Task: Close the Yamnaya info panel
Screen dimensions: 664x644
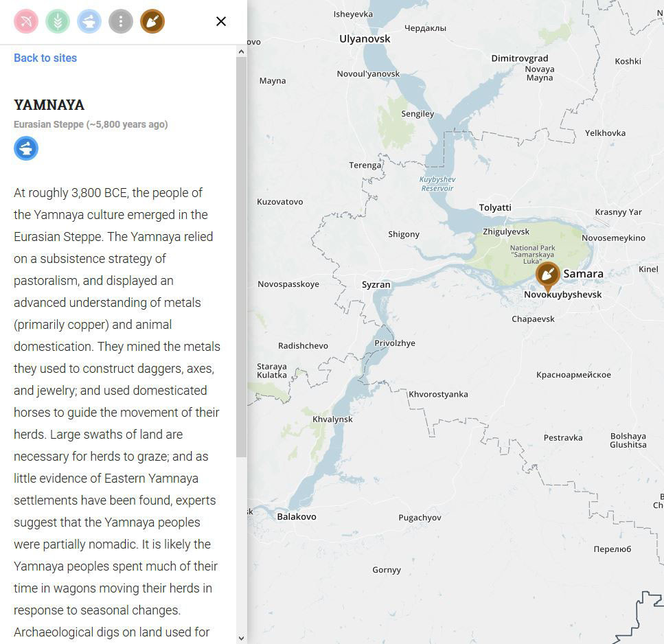Action: point(221,21)
